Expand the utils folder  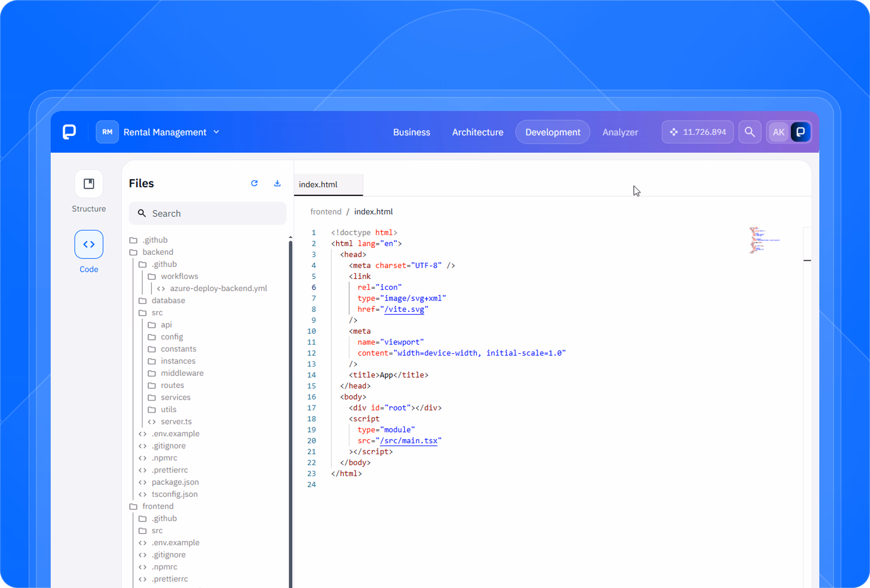(162, 409)
